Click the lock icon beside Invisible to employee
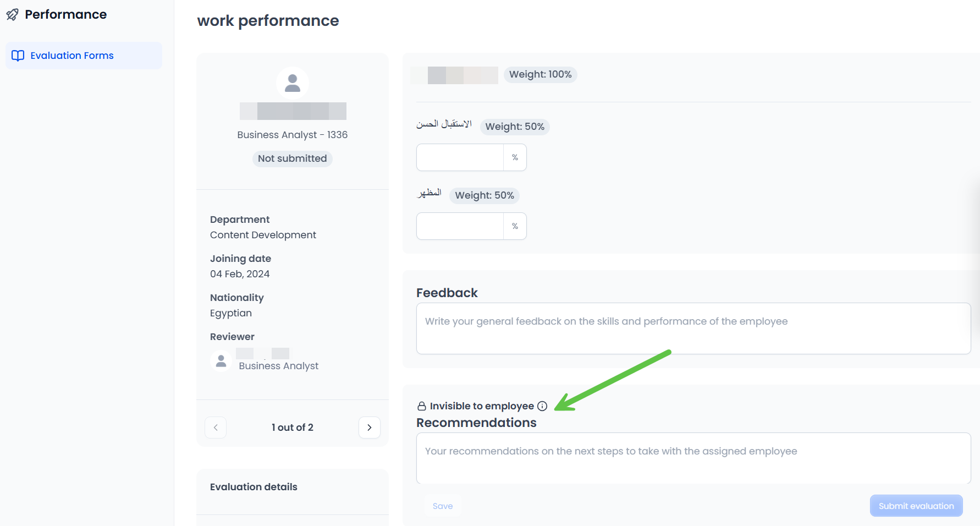 pyautogui.click(x=421, y=406)
